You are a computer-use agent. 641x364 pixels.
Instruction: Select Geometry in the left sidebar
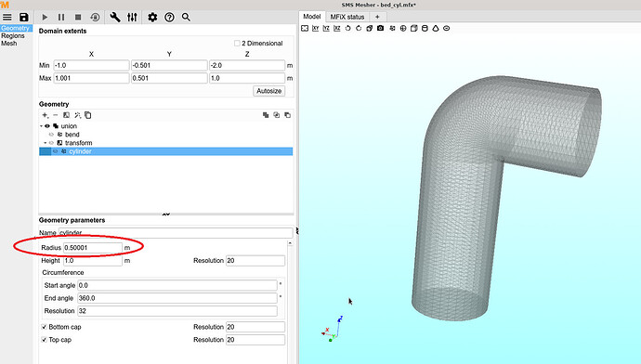(16, 28)
